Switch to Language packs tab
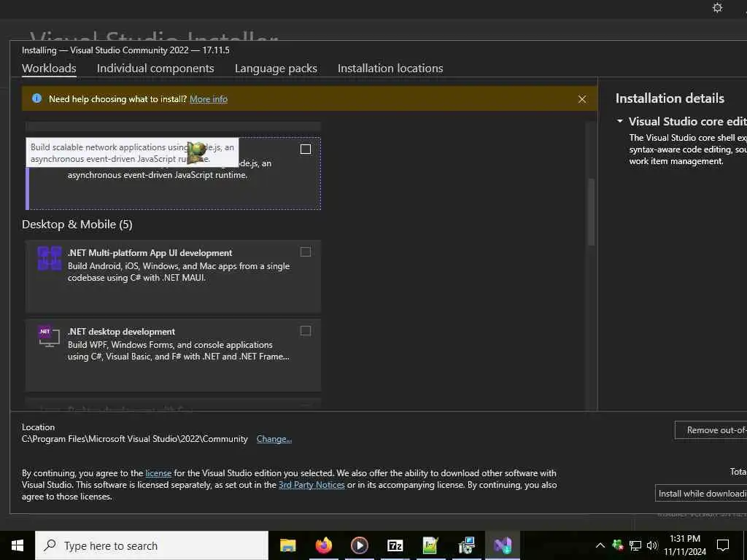This screenshot has height=560, width=747. click(276, 68)
